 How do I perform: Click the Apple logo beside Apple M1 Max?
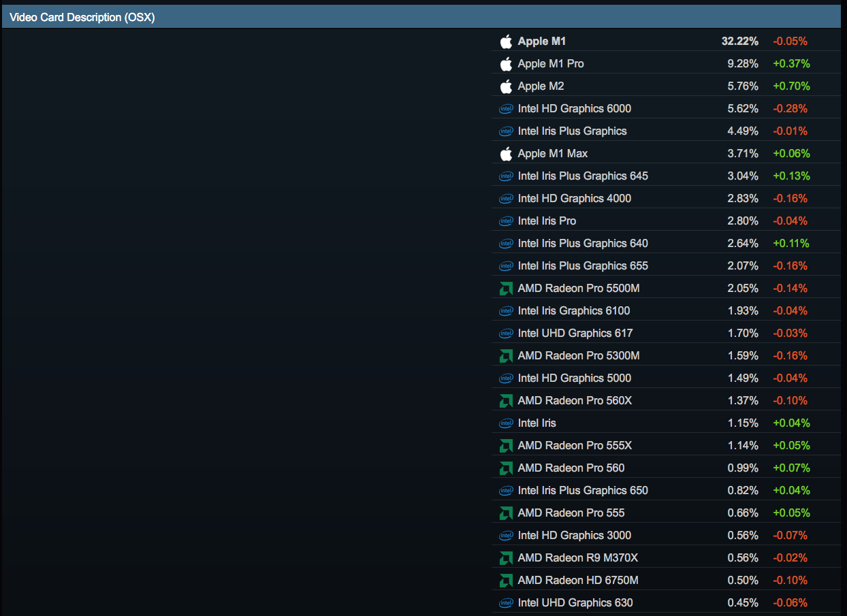pos(506,154)
